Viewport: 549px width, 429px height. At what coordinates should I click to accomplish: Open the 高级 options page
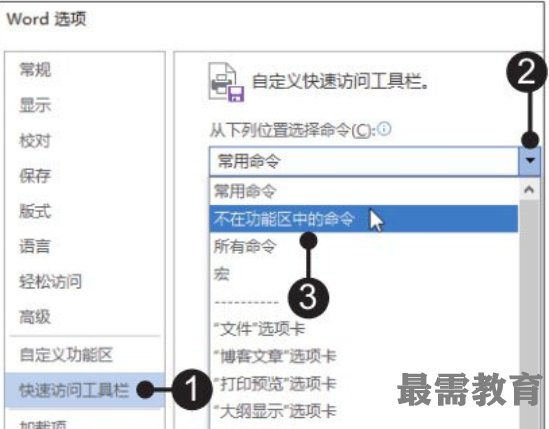pyautogui.click(x=35, y=317)
